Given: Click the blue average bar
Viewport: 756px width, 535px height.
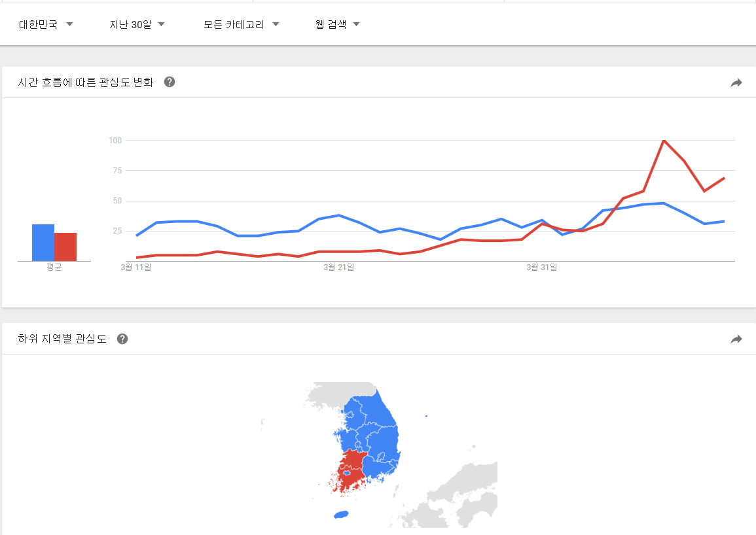Looking at the screenshot, I should 43,243.
